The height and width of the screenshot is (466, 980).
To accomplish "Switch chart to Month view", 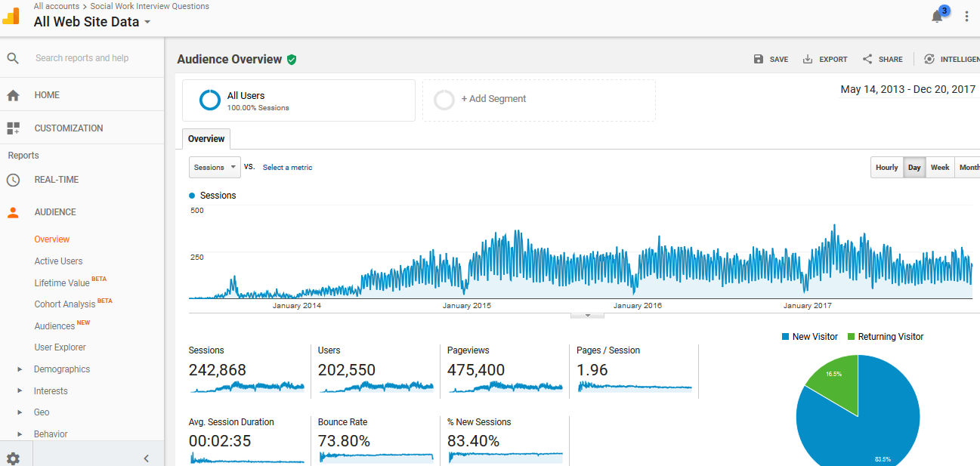I will pos(968,168).
